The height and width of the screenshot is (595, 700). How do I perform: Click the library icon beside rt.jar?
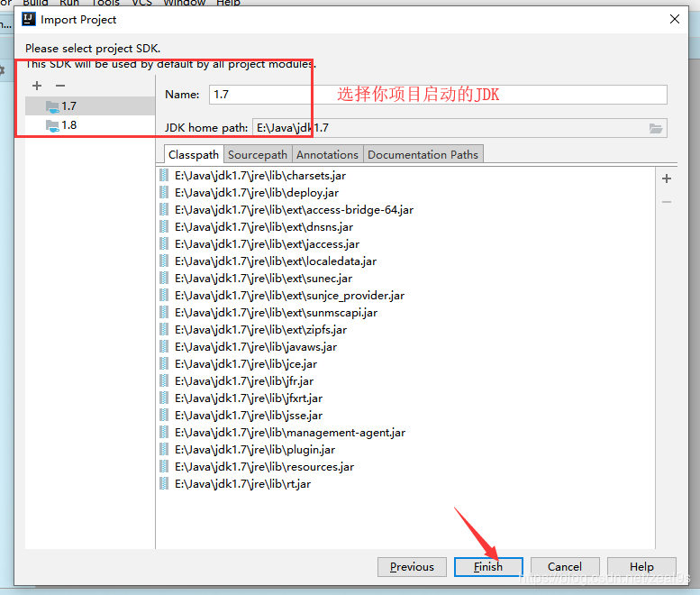pos(164,484)
